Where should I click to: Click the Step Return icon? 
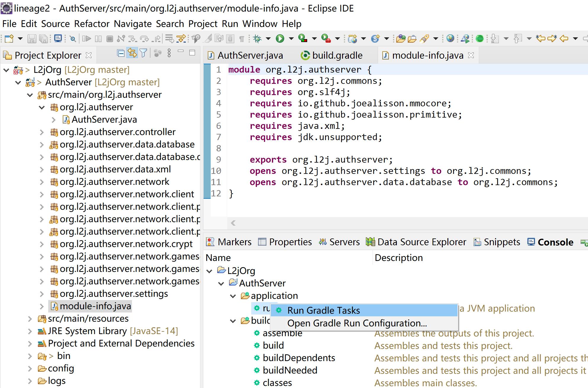pyautogui.click(x=156, y=39)
